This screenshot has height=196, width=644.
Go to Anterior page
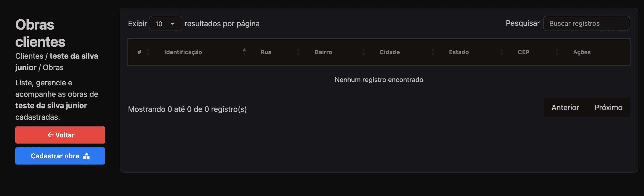(x=565, y=108)
